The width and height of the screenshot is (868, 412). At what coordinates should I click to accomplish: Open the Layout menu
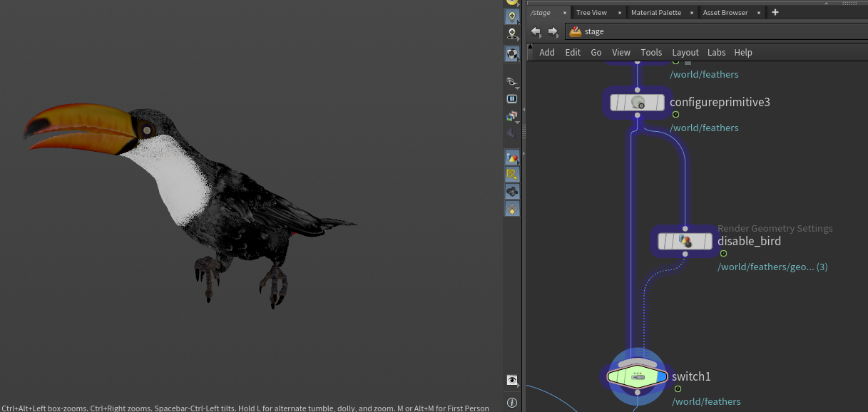point(685,53)
